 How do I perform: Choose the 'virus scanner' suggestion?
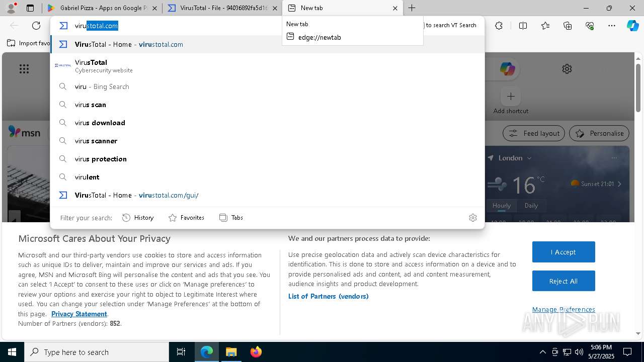coord(267,141)
